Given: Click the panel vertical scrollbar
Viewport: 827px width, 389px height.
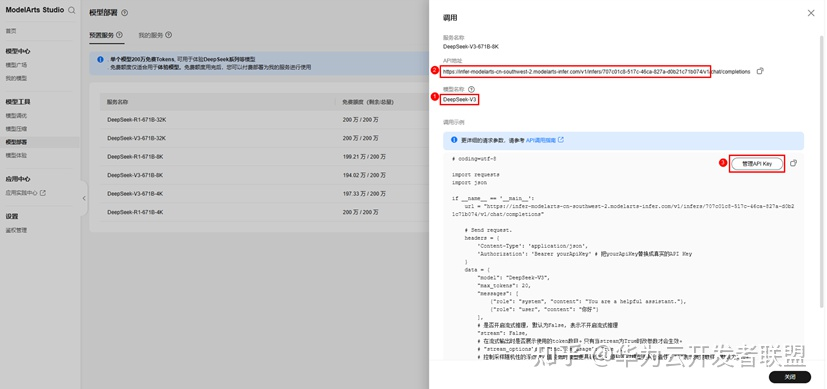Looking at the screenshot, I should (x=823, y=169).
